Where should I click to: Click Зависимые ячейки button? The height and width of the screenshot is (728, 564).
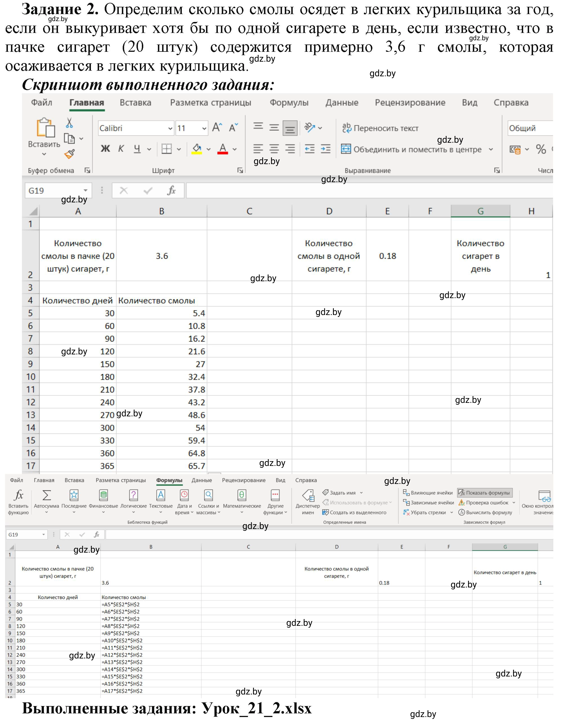click(x=429, y=503)
